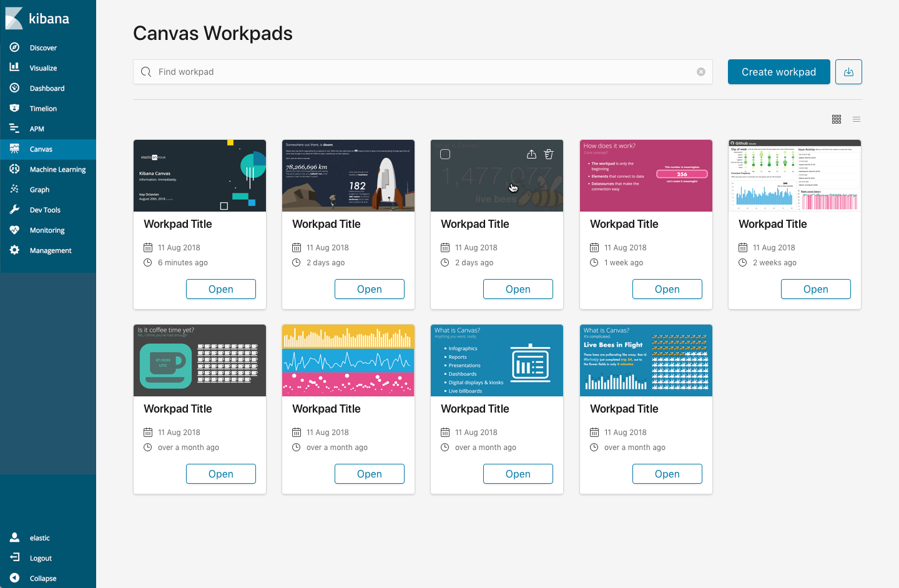
Task: Switch to grid view of workpads
Action: click(x=837, y=119)
